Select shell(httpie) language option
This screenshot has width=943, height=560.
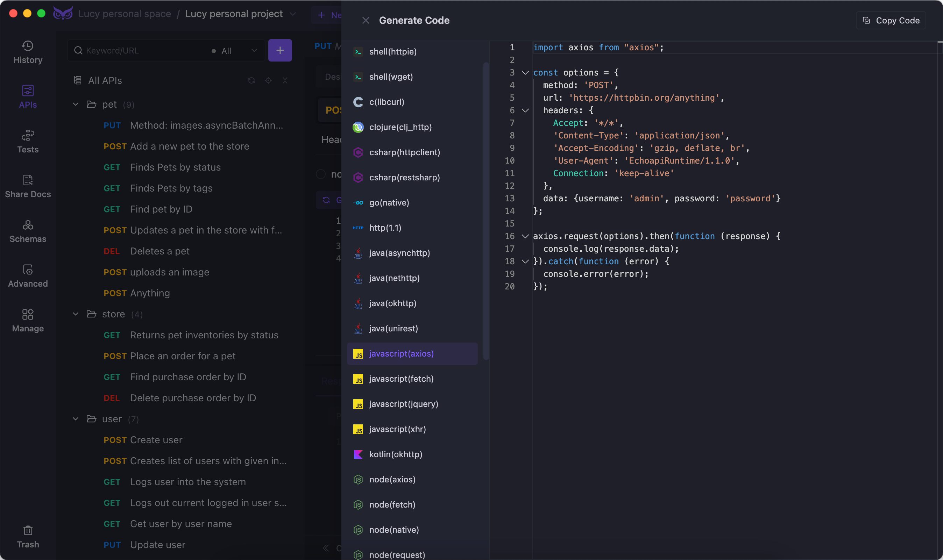point(412,52)
